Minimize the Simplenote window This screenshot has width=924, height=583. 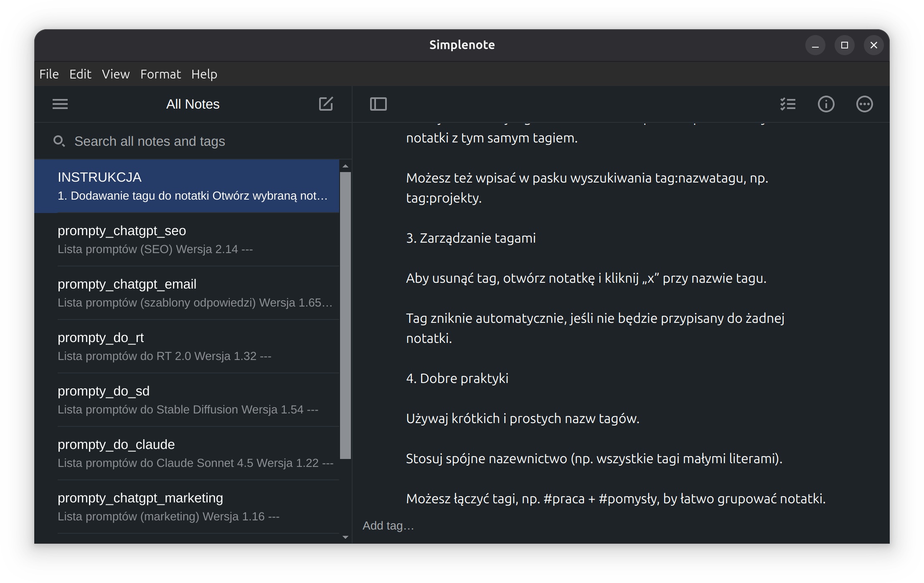(x=815, y=45)
